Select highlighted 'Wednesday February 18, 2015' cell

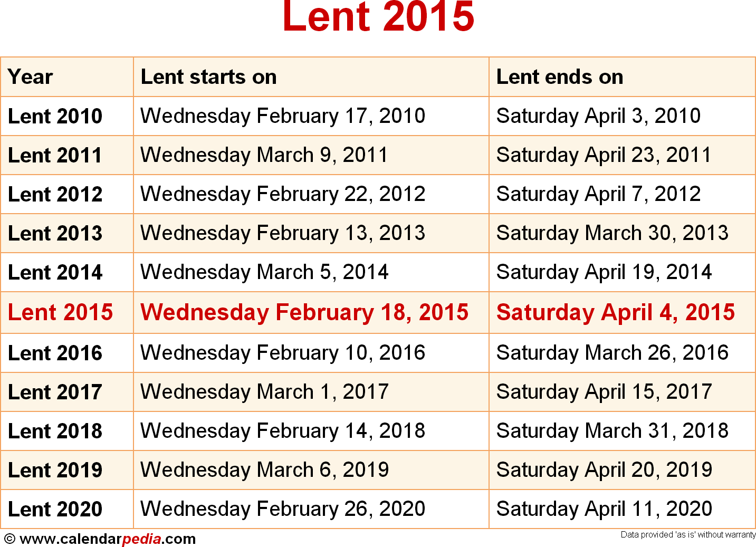304,312
